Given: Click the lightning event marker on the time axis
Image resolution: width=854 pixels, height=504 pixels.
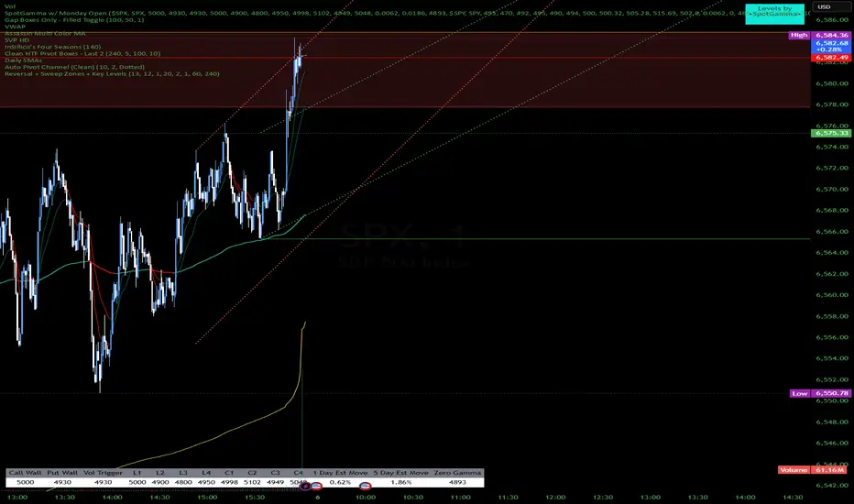Looking at the screenshot, I should 305,486.
